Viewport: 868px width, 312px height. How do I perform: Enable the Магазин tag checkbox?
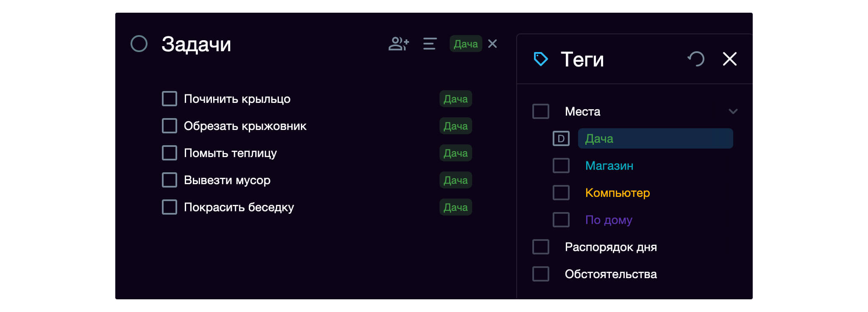(561, 166)
